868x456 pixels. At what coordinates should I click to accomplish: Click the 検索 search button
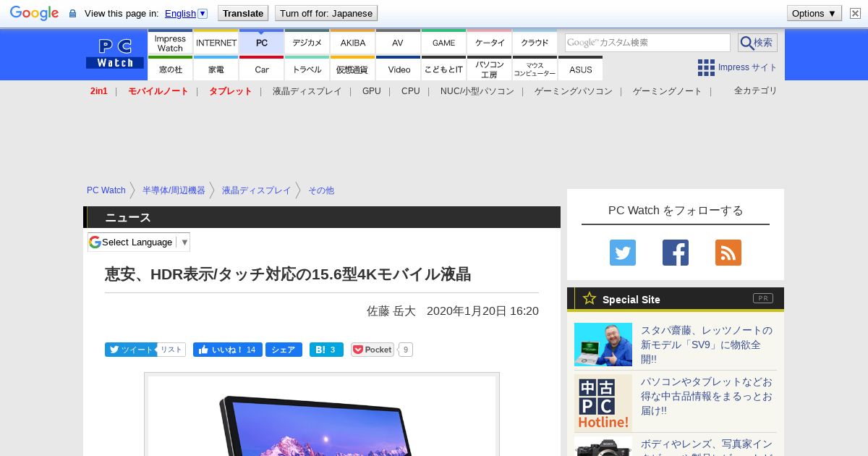(x=757, y=43)
